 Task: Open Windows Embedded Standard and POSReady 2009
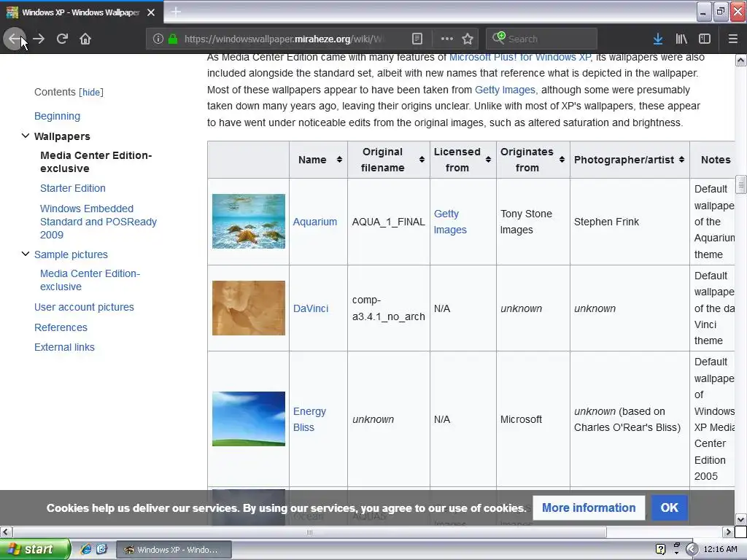click(x=98, y=222)
